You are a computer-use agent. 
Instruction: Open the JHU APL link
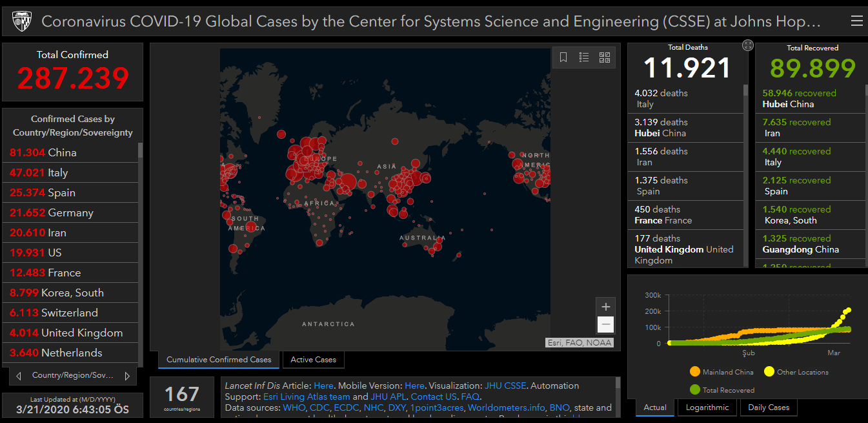[389, 397]
